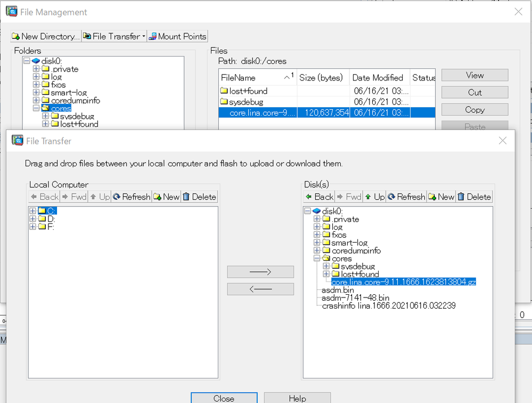
Task: Sort files by the Size (bytes) column
Action: click(x=323, y=78)
